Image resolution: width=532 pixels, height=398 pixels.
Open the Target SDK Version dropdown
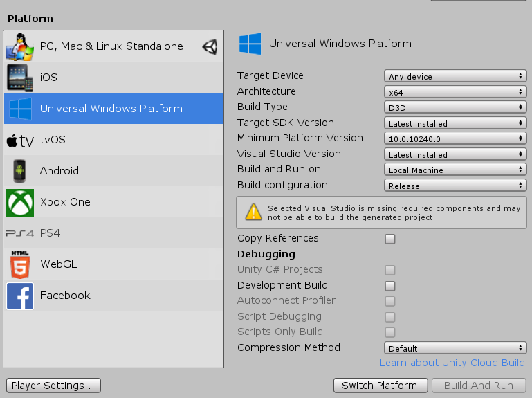point(455,123)
